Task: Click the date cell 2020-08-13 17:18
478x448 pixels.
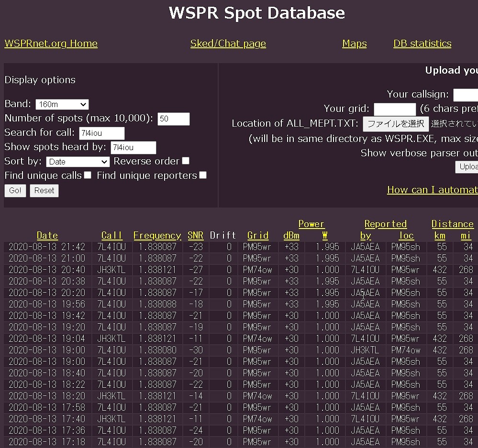Action: point(47,442)
